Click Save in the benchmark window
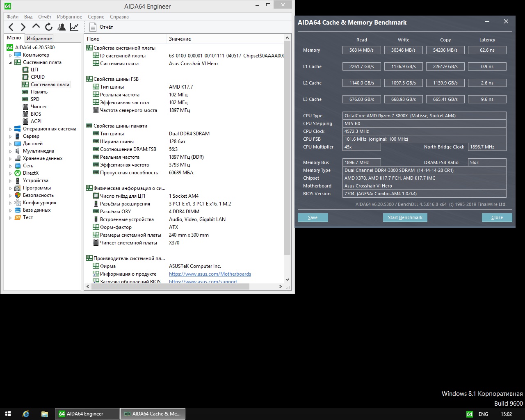The image size is (525, 420). click(313, 217)
